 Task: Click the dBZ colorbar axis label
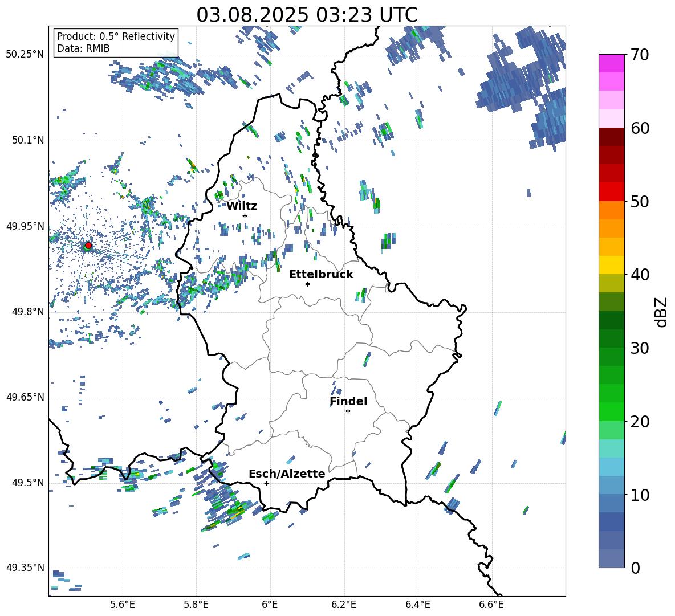click(x=661, y=312)
